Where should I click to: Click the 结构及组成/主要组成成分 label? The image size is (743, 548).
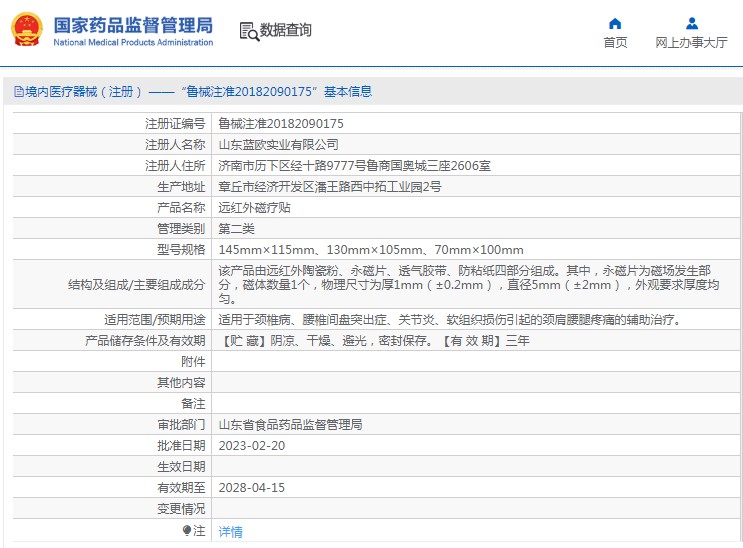point(136,284)
